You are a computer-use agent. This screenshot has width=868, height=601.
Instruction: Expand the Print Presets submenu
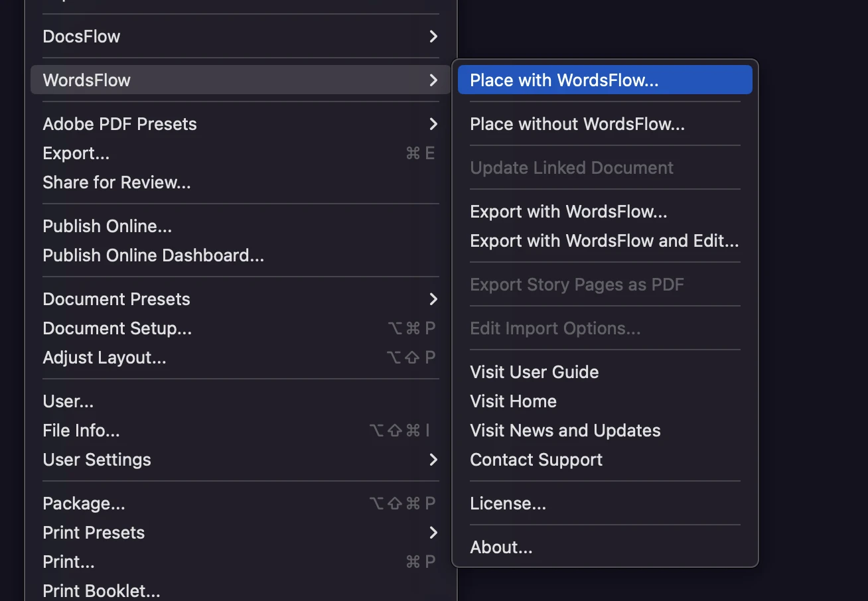coord(241,533)
